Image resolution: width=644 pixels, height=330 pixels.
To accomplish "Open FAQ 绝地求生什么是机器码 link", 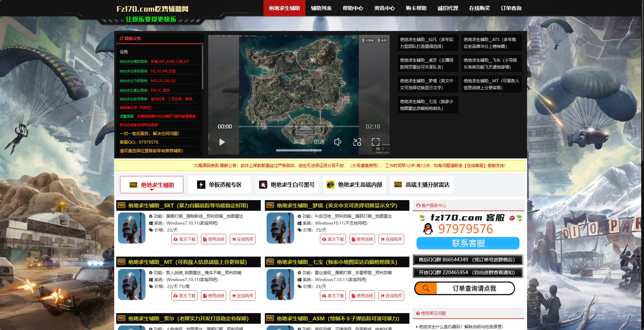I will (461, 327).
